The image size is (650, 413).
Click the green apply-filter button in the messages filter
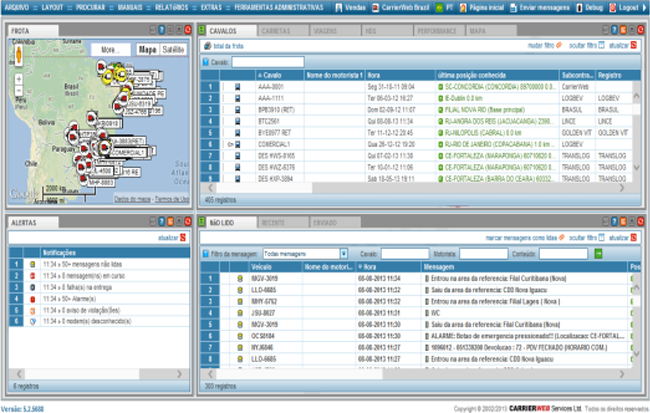tap(598, 253)
